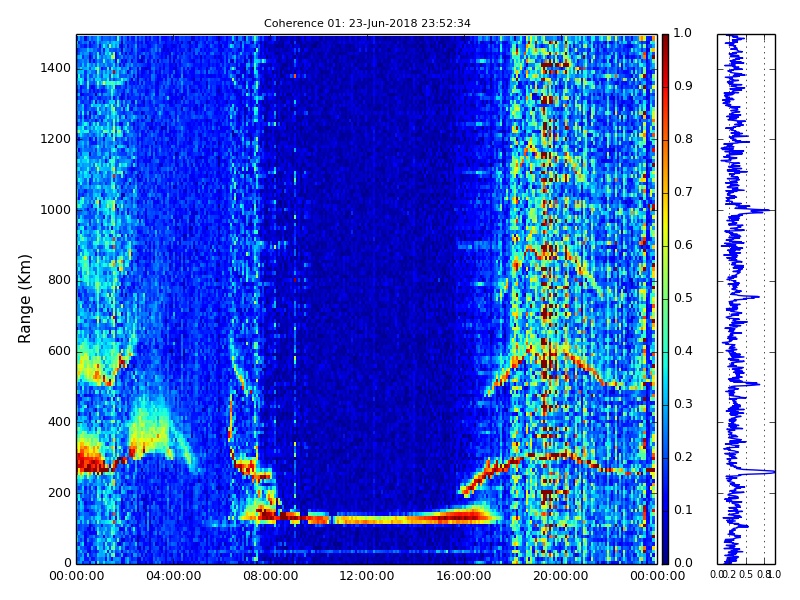Click the red horizontal echo band near 12:00:00
800x600 pixels.
[367, 519]
